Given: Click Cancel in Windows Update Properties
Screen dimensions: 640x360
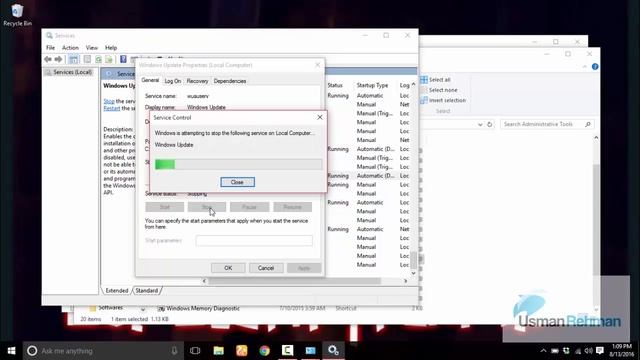Looking at the screenshot, I should (x=266, y=268).
